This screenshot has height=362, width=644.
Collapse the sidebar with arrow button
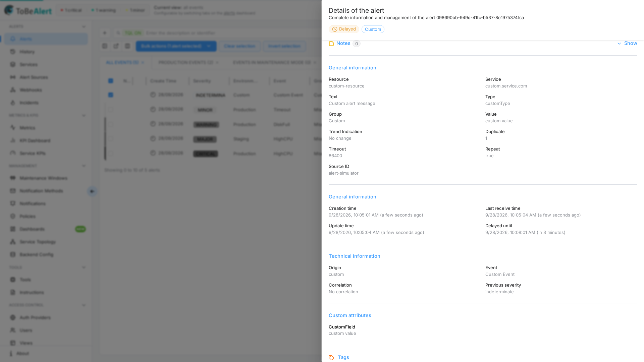pos(92,191)
